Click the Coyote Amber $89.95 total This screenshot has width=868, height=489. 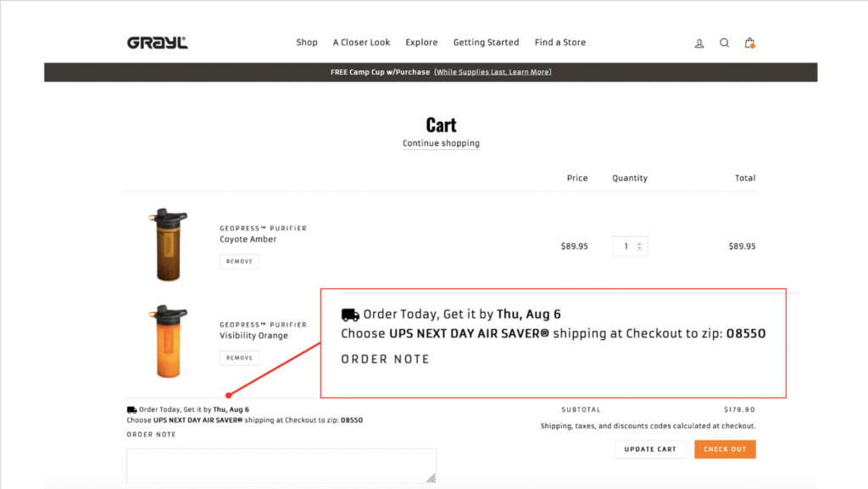pyautogui.click(x=742, y=246)
